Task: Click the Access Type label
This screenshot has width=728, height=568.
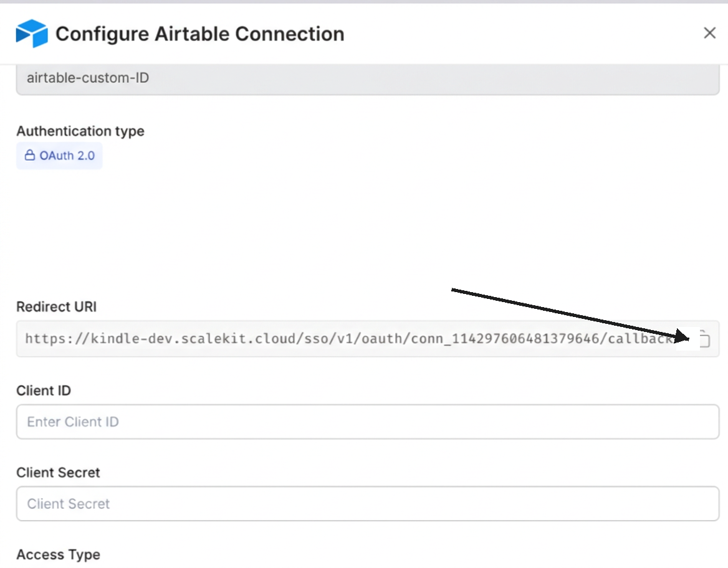Action: [59, 555]
